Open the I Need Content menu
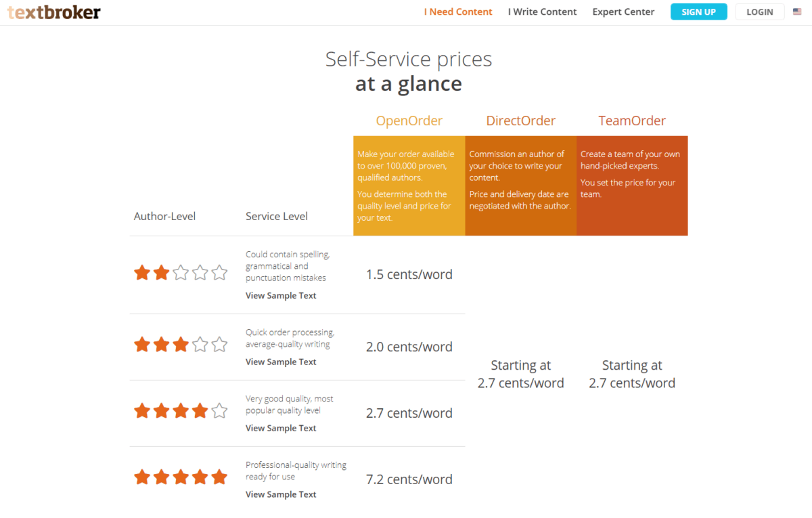Screen dimensions: 812x518 [x=458, y=12]
